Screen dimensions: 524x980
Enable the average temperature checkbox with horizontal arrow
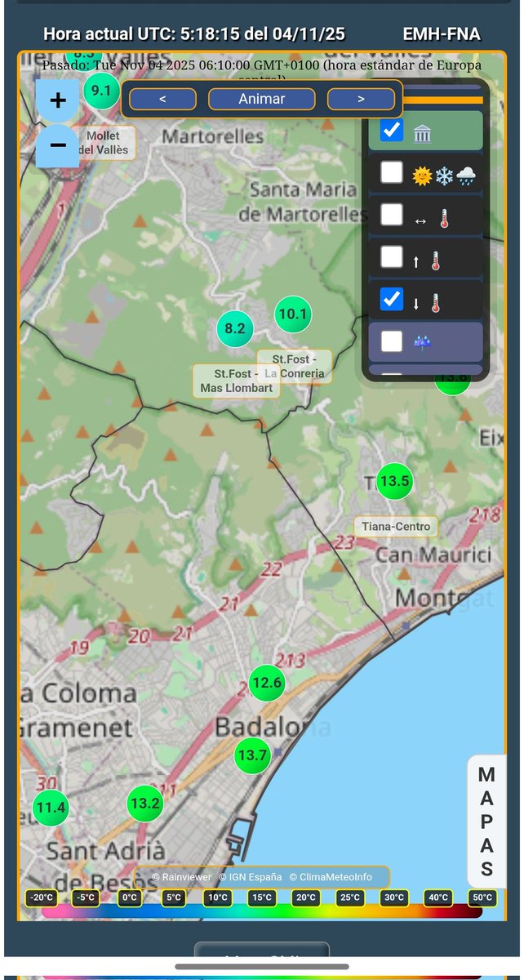pos(392,215)
